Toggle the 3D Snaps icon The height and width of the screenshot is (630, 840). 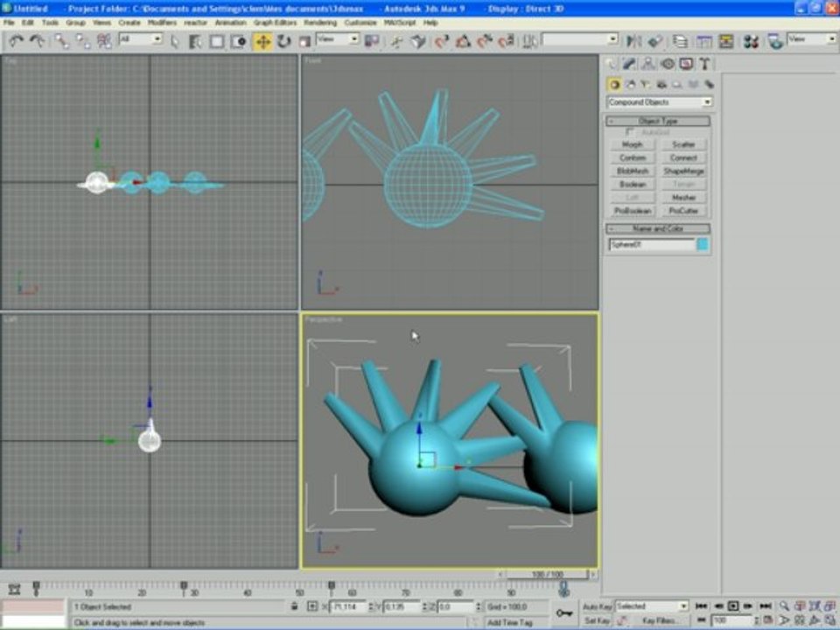click(x=441, y=41)
